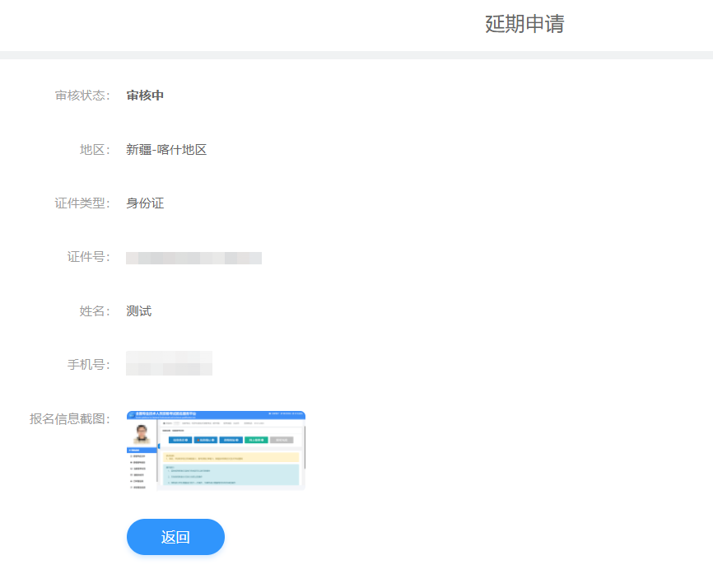Open the 报名信息截图 thumbnail image

pos(216,450)
